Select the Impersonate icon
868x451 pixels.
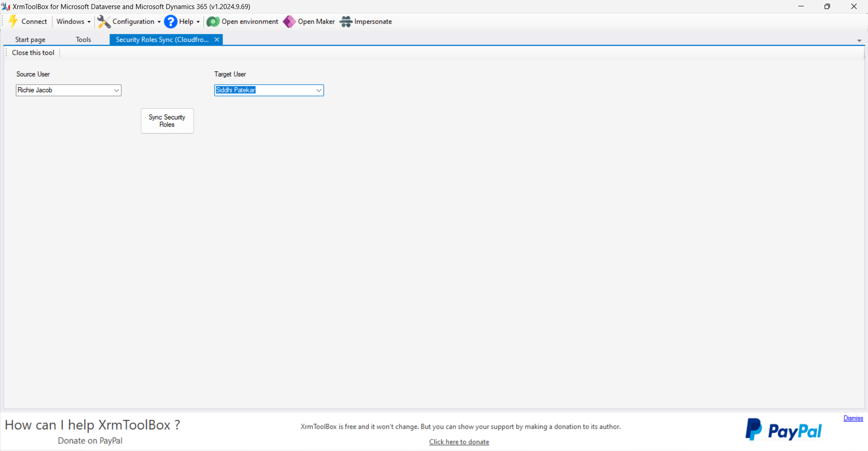click(x=345, y=21)
